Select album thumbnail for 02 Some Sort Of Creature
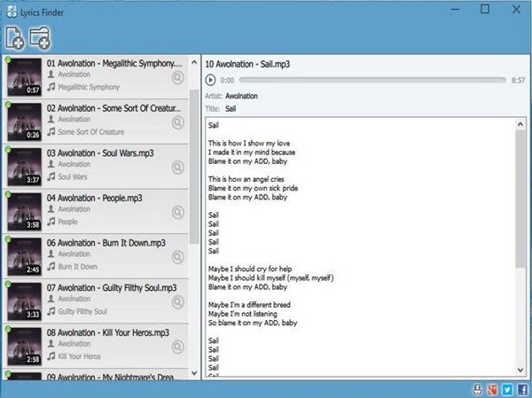The image size is (532, 398). tap(25, 121)
